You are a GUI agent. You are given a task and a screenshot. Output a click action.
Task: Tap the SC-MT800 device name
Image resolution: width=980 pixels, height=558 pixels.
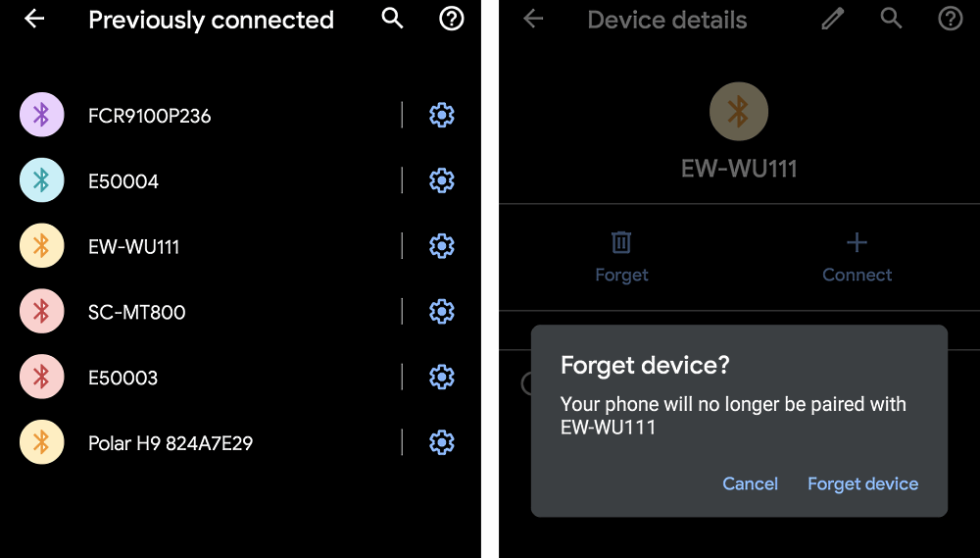tap(136, 312)
